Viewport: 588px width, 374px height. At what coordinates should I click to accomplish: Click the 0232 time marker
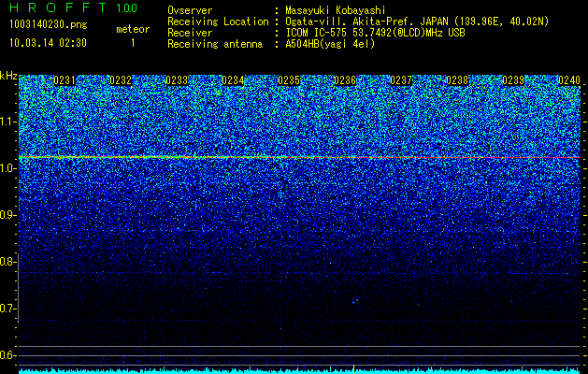coord(121,80)
